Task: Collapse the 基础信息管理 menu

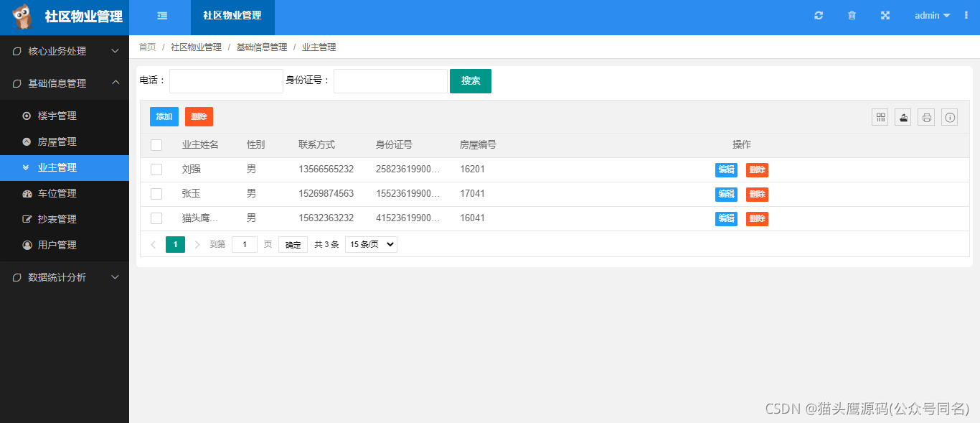Action: (x=65, y=83)
